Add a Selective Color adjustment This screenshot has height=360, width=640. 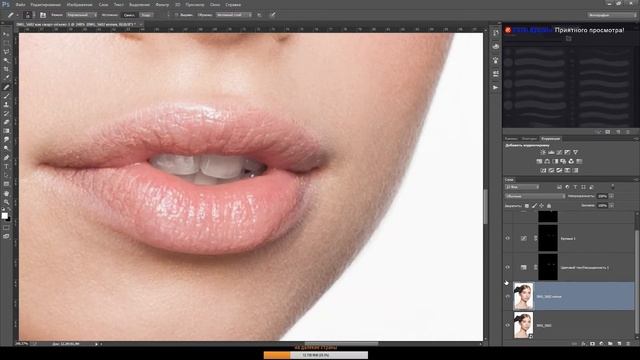point(567,170)
